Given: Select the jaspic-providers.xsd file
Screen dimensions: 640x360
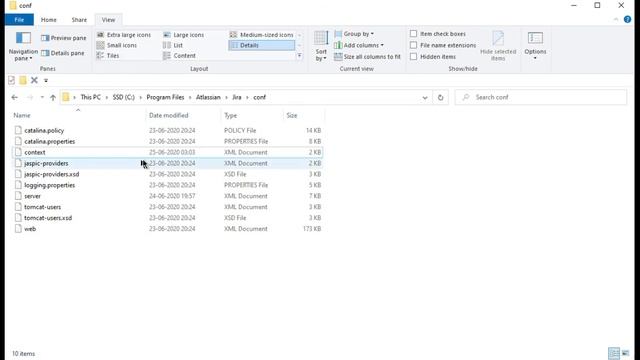Looking at the screenshot, I should pos(167,174).
